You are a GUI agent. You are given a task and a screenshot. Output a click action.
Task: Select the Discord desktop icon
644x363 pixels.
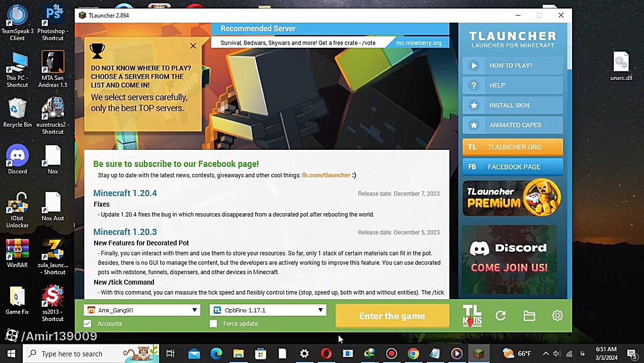click(17, 159)
